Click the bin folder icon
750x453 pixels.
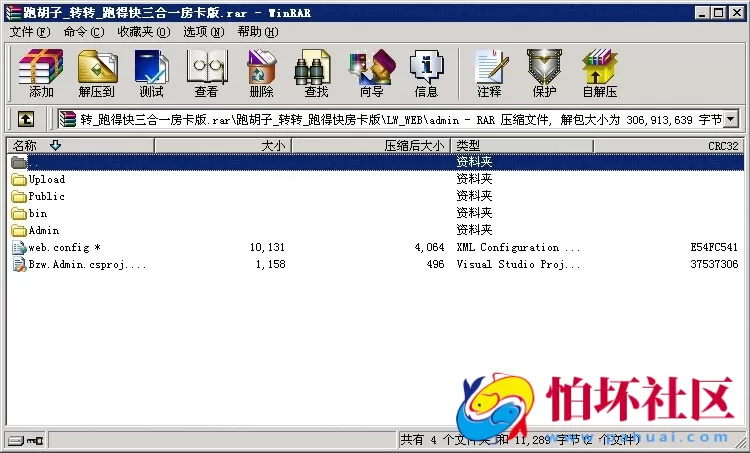19,214
